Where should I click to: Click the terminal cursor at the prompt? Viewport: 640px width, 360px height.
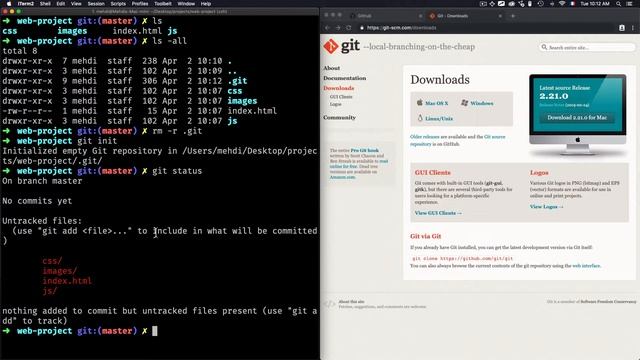pyautogui.click(x=155, y=331)
